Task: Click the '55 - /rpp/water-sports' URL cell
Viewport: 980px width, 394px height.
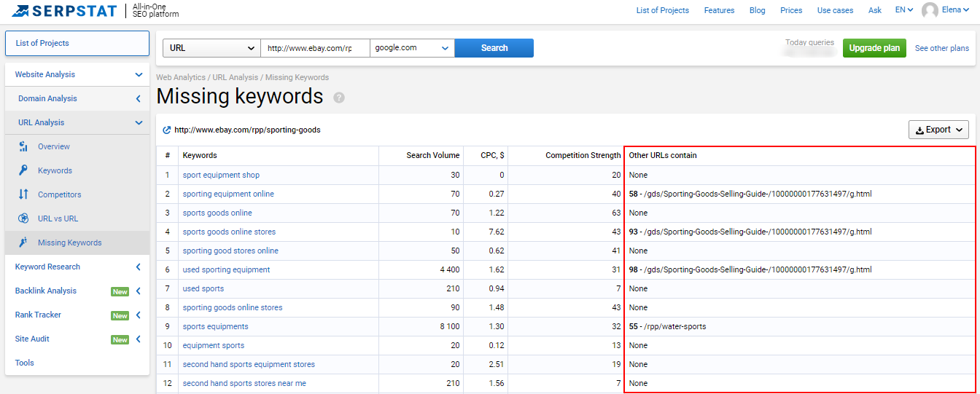Action: click(667, 326)
